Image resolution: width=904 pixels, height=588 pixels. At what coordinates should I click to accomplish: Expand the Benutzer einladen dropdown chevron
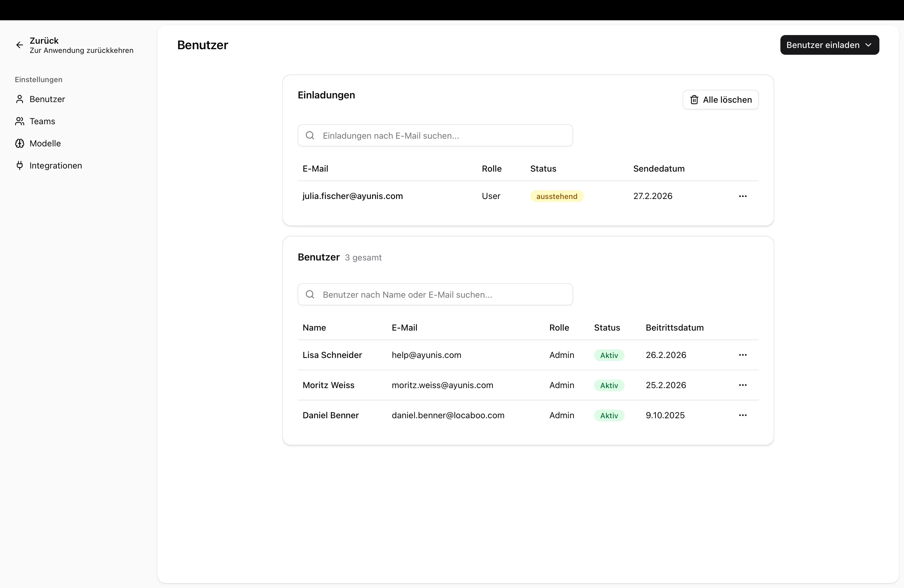868,45
